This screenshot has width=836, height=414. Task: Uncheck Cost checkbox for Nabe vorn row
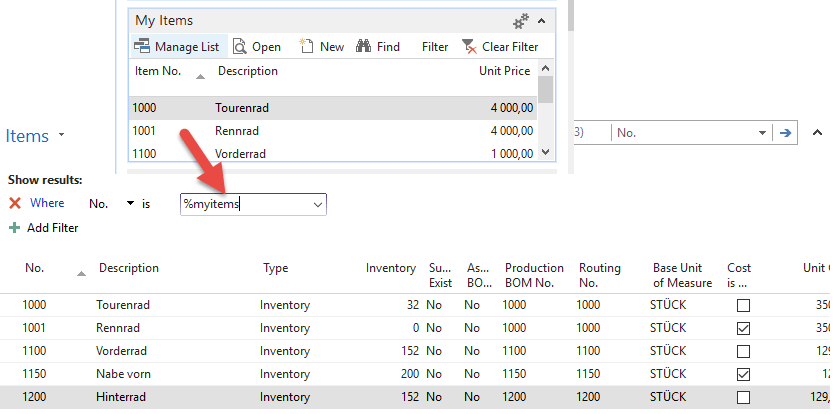742,374
